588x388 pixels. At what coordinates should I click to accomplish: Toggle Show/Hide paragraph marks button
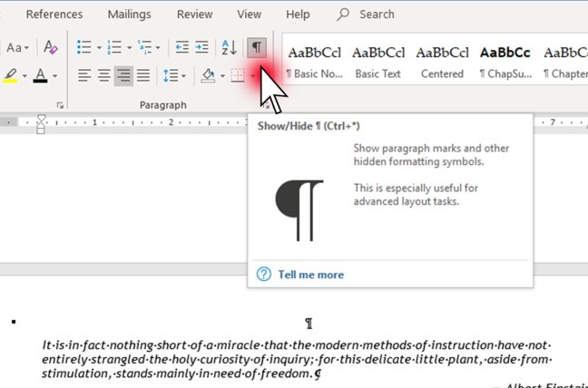pyautogui.click(x=258, y=48)
